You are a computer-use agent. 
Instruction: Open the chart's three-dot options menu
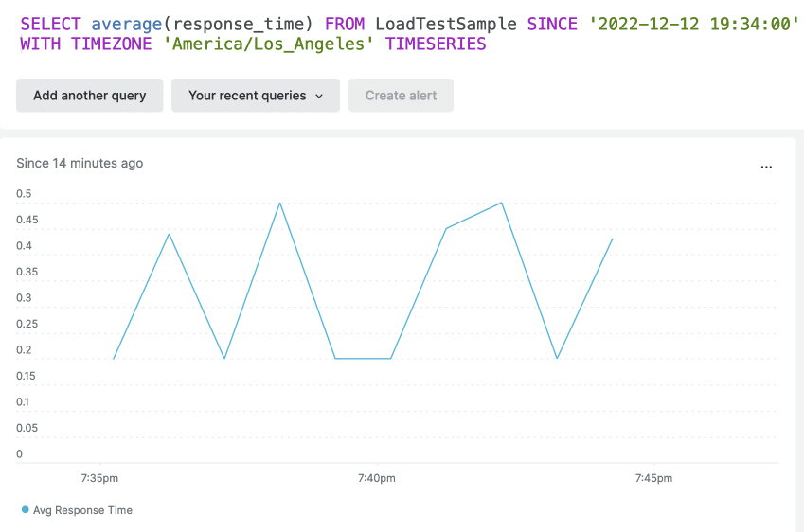tap(766, 167)
